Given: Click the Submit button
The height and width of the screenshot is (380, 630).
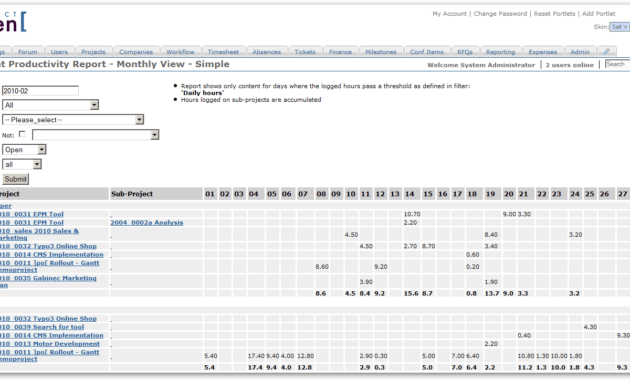Looking at the screenshot, I should (16, 179).
